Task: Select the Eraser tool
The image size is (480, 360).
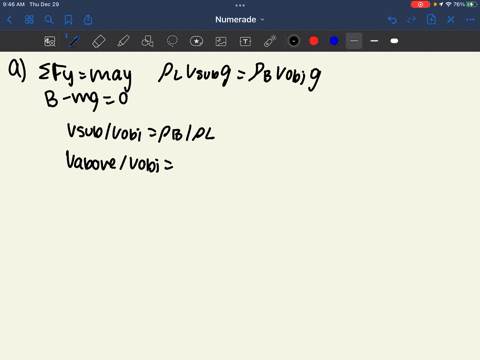Action: click(x=98, y=41)
